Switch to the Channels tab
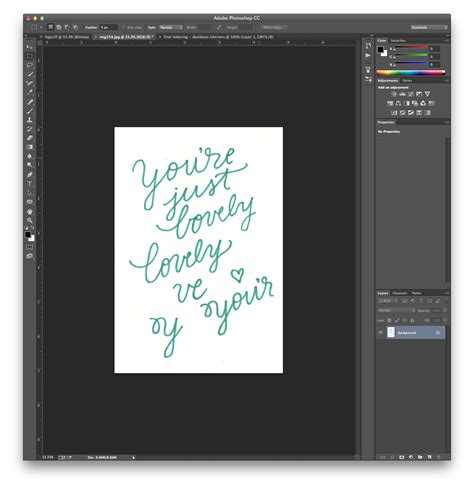The image size is (474, 491). click(x=400, y=293)
